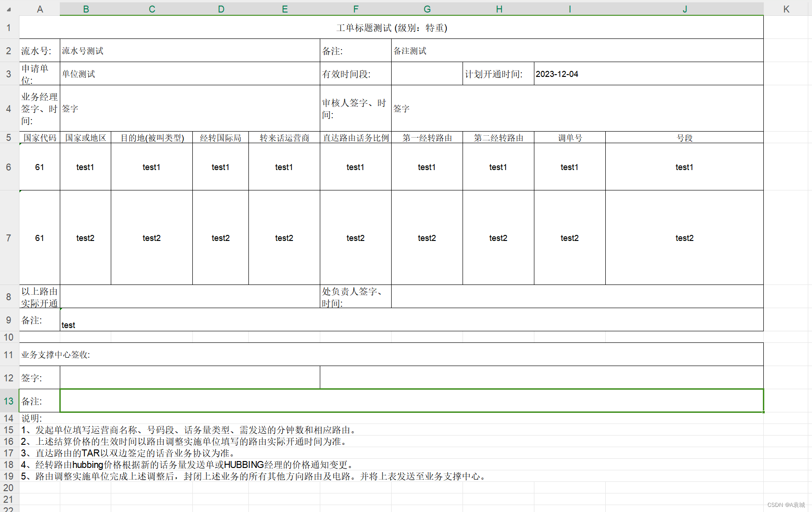Screen dimensions: 812x512
Task: Click the 目的地(被叫类型) header cell
Action: [x=152, y=138]
